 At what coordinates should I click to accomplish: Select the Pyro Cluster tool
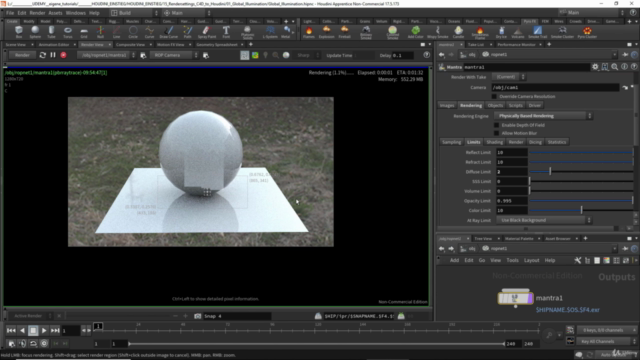pyautogui.click(x=587, y=31)
